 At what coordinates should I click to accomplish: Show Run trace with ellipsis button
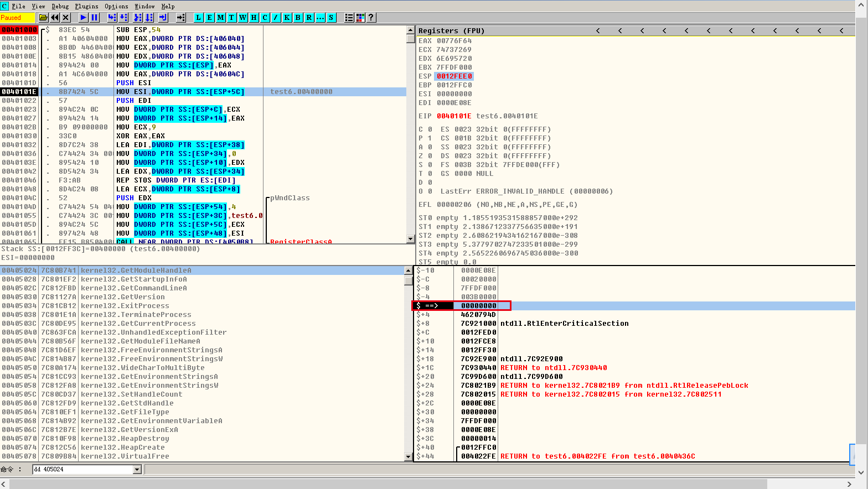[321, 18]
